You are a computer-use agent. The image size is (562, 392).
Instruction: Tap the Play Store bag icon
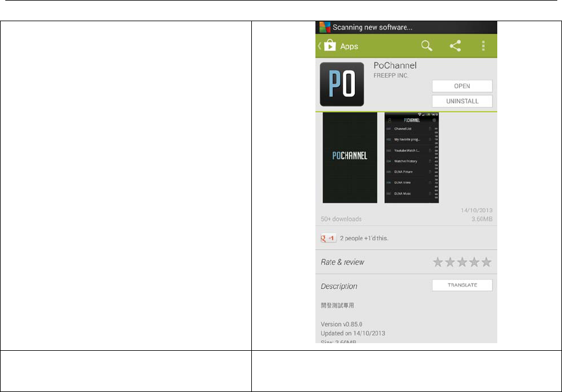(x=330, y=45)
